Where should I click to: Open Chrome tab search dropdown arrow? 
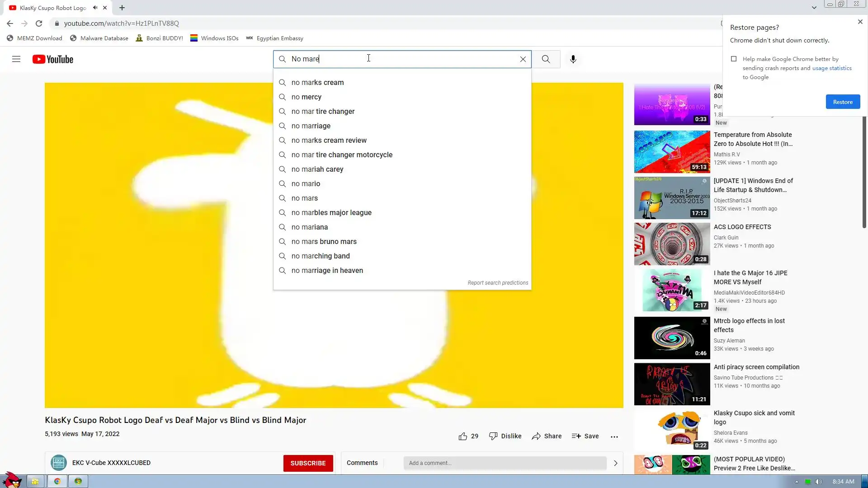(814, 8)
